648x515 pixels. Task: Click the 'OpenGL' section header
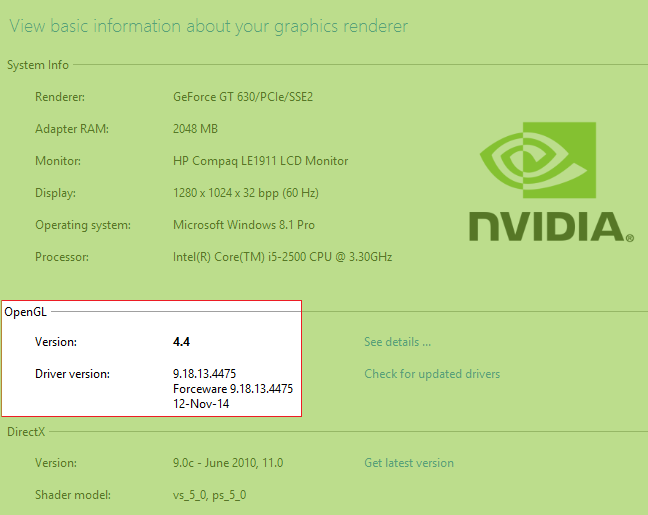pyautogui.click(x=26, y=312)
